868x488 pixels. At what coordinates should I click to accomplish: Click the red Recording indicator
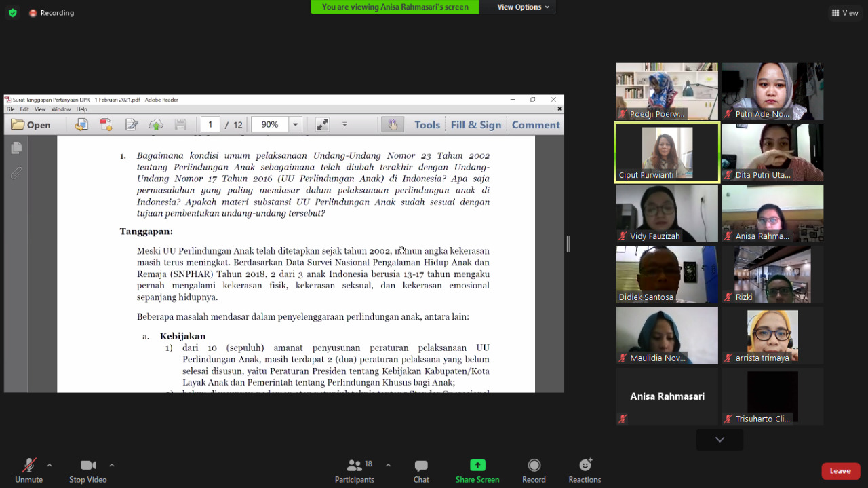(x=52, y=13)
